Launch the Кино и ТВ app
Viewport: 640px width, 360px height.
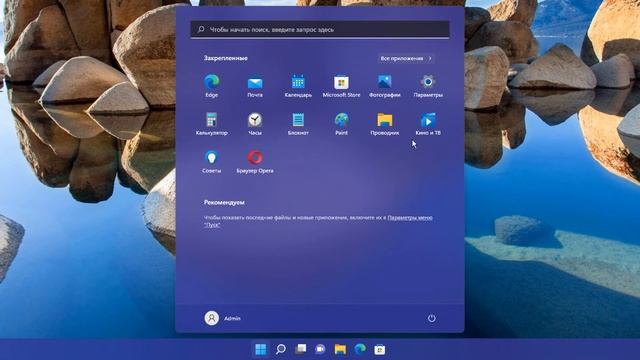[x=428, y=124]
